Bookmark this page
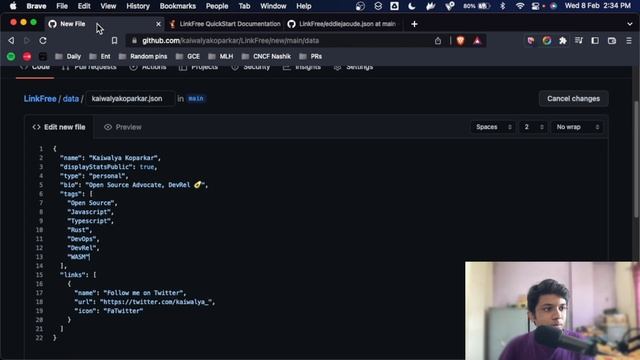Screen dimensions: 640x360 pyautogui.click(x=114, y=40)
